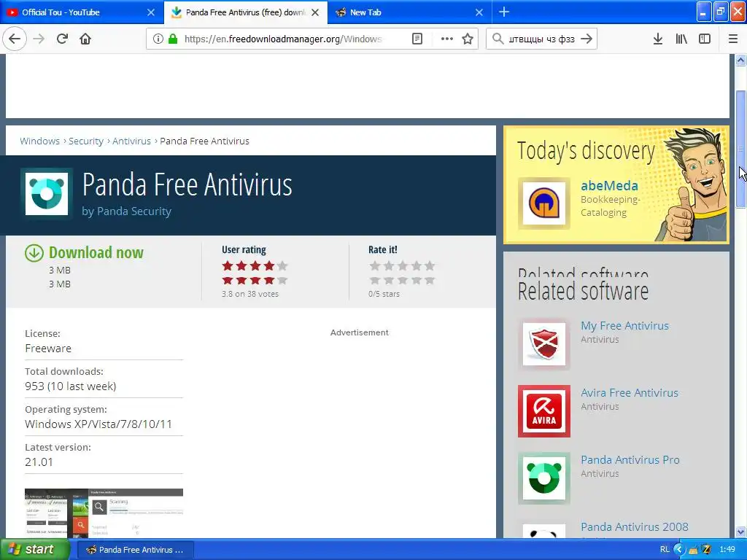Open the Antivirus breadcrumb link
The height and width of the screenshot is (560, 747).
(131, 141)
